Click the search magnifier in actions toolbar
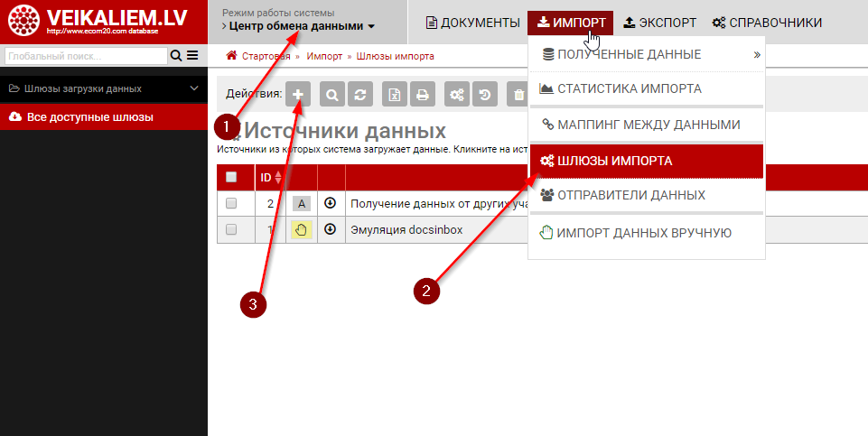 pos(332,95)
